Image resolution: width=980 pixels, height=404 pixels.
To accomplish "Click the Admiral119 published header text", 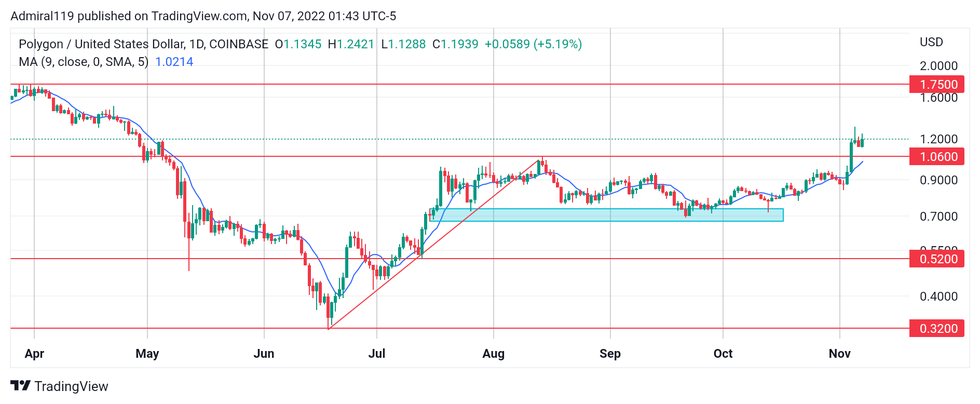I will 203,16.
